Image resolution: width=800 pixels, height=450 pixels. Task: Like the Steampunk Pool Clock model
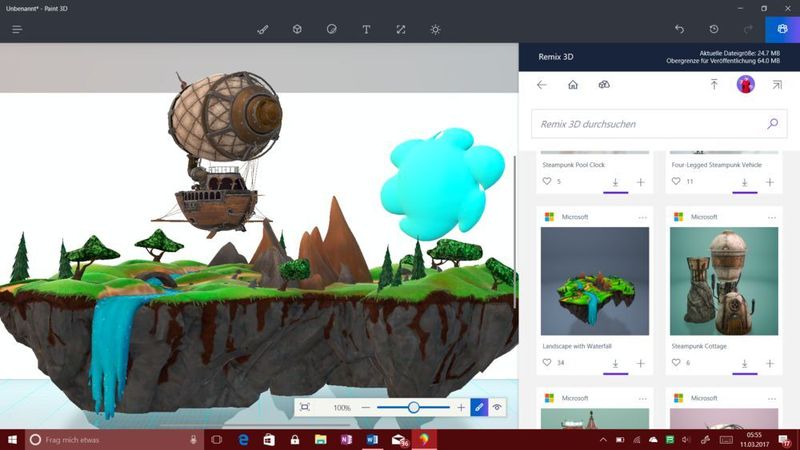coord(547,181)
